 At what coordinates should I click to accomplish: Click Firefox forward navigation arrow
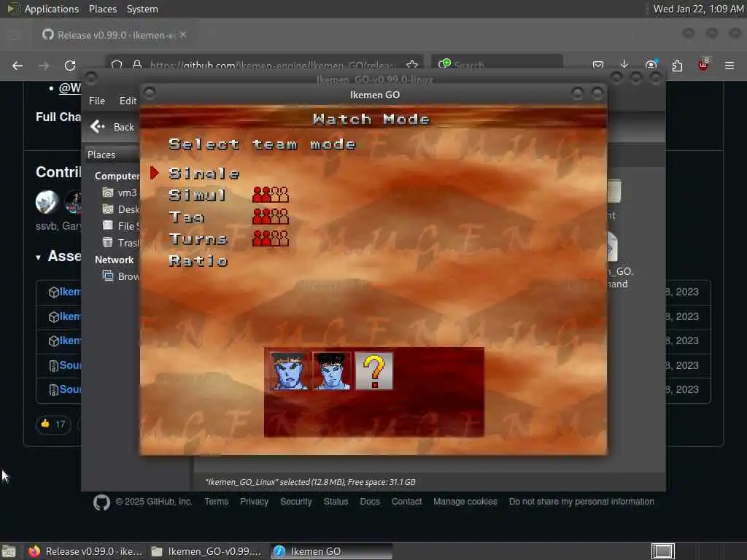click(44, 66)
